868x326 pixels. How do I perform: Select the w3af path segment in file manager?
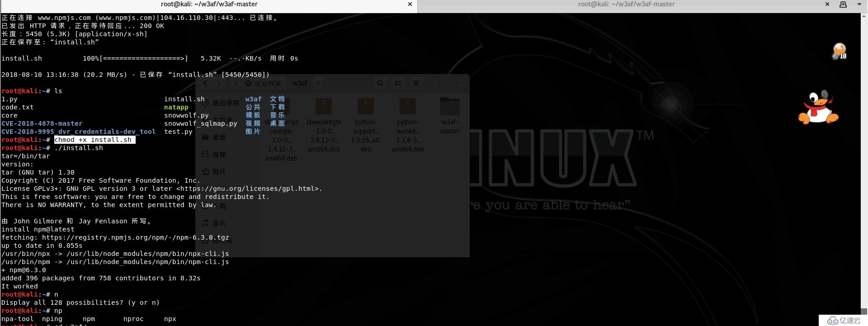click(x=300, y=83)
